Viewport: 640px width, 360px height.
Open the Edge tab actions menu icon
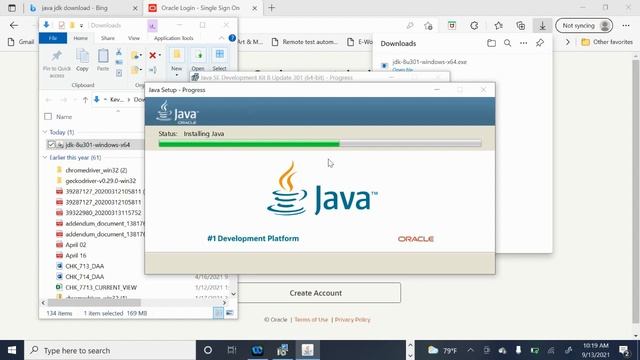12,8
